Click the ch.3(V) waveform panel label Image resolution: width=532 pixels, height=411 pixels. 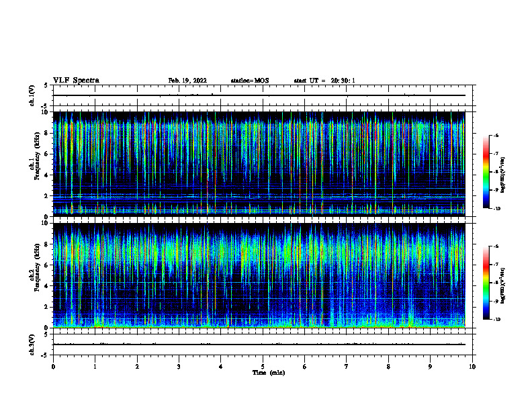32,345
